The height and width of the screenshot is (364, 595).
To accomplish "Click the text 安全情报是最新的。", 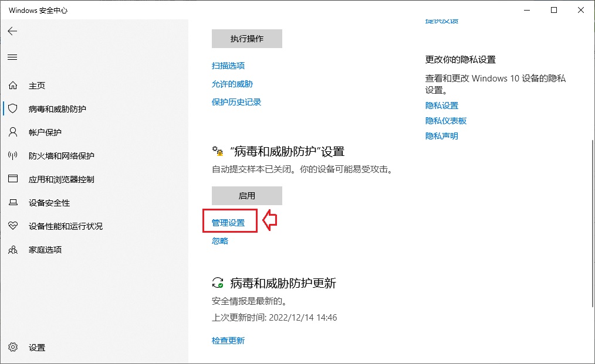I will (249, 301).
